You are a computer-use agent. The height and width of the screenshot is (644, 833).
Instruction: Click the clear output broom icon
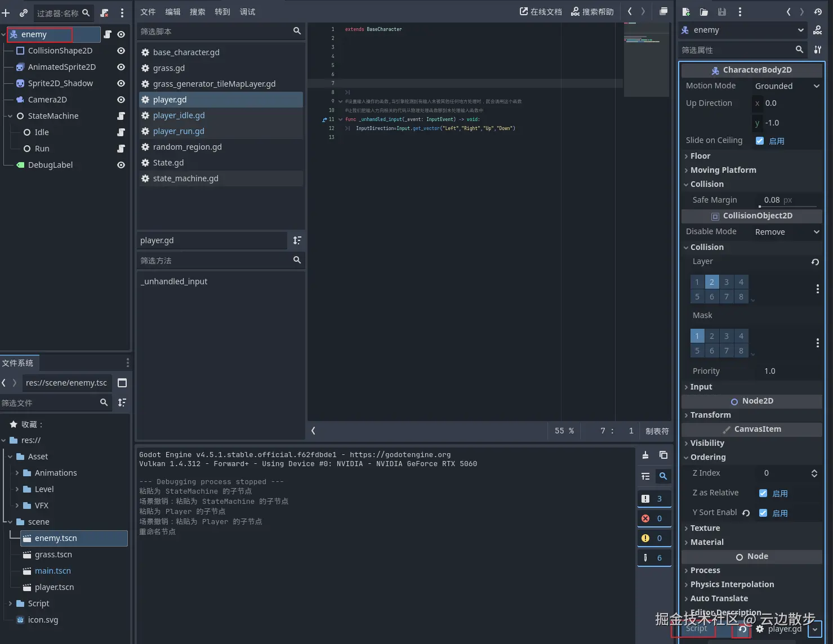point(645,455)
